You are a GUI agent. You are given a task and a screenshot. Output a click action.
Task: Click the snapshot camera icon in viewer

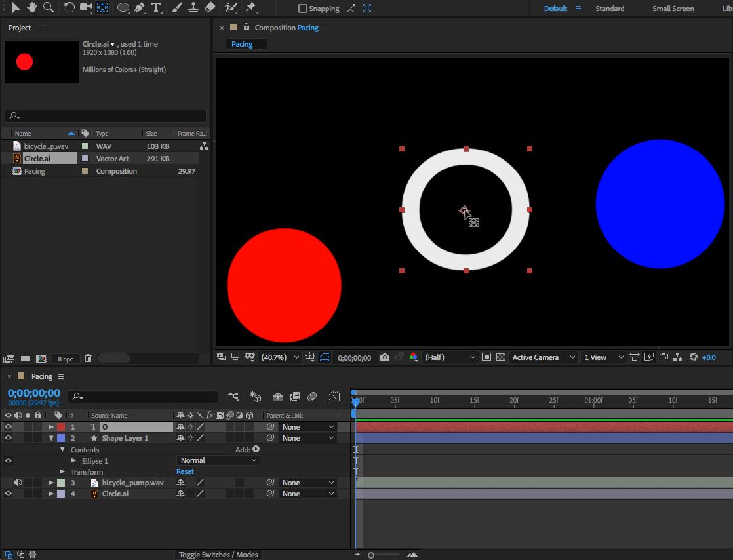[385, 357]
